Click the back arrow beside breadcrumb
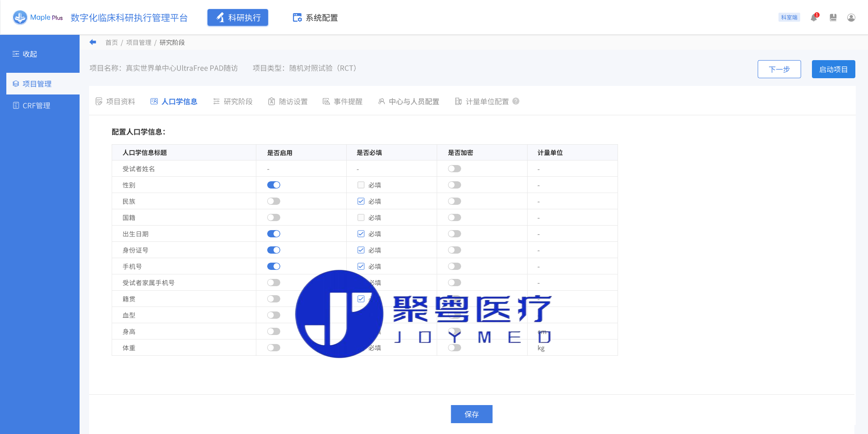This screenshot has width=868, height=434. 93,42
